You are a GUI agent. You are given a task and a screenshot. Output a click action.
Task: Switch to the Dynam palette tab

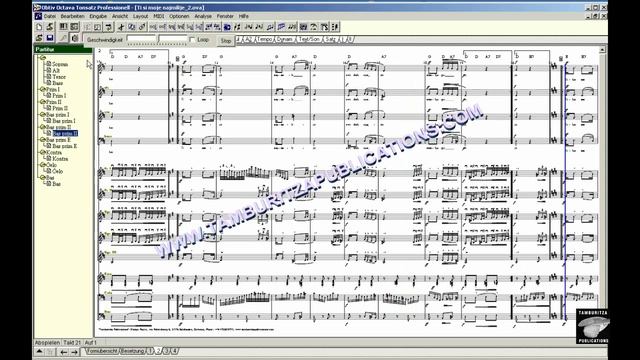(285, 39)
